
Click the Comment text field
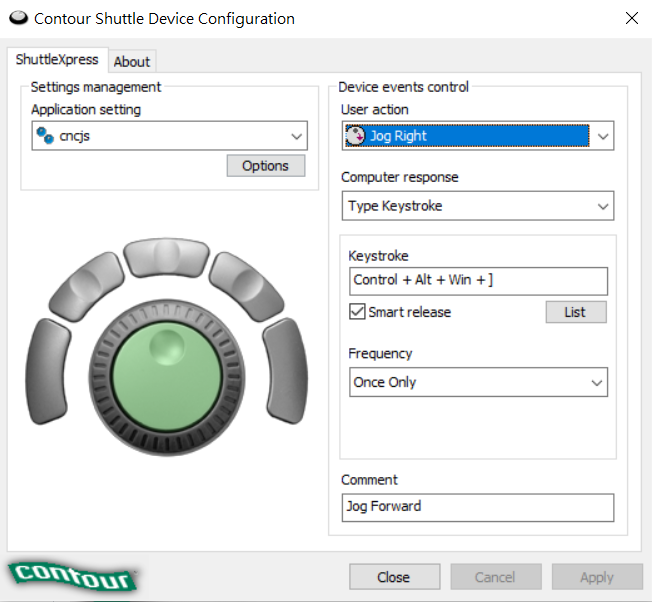click(477, 506)
